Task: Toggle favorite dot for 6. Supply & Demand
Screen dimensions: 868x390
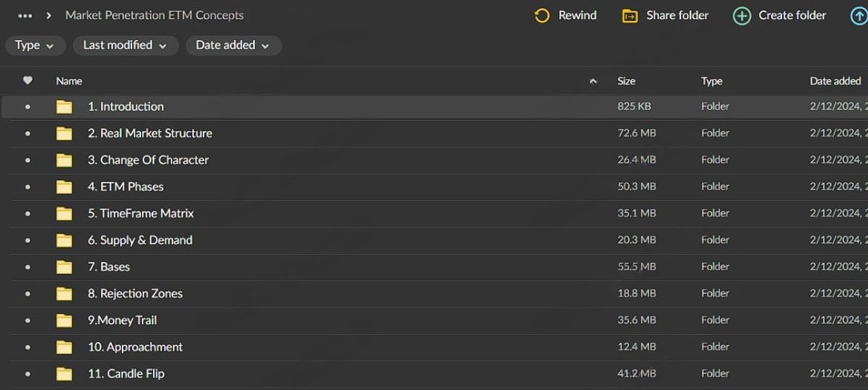Action: (28, 240)
